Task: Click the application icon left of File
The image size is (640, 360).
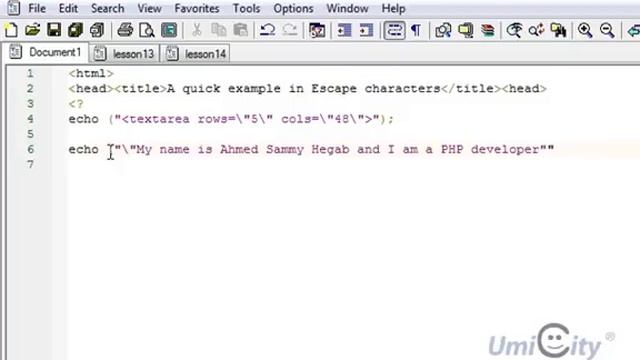Action: 13,8
